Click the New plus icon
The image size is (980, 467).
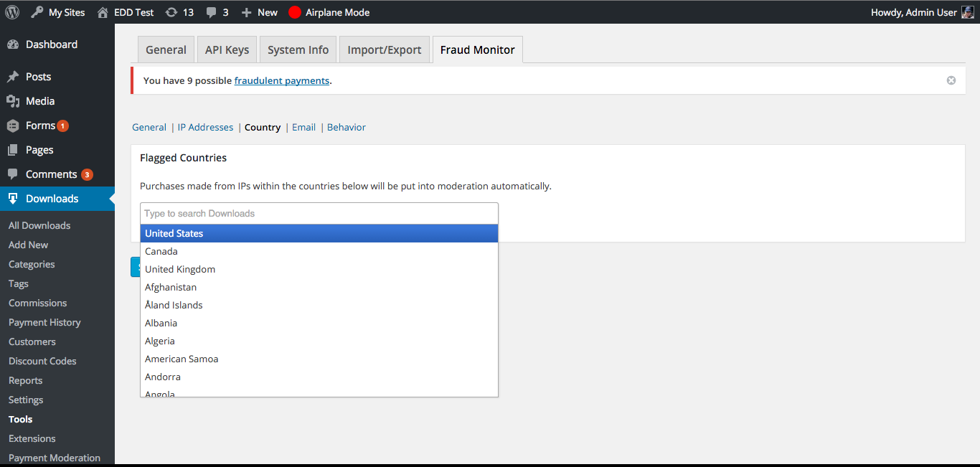point(247,12)
